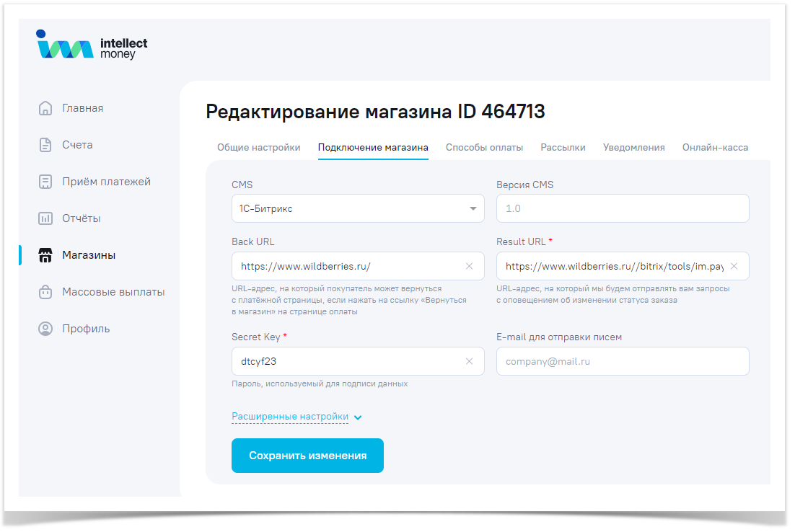Click the chart icon beside Отчёты
The image size is (795, 532).
[45, 218]
